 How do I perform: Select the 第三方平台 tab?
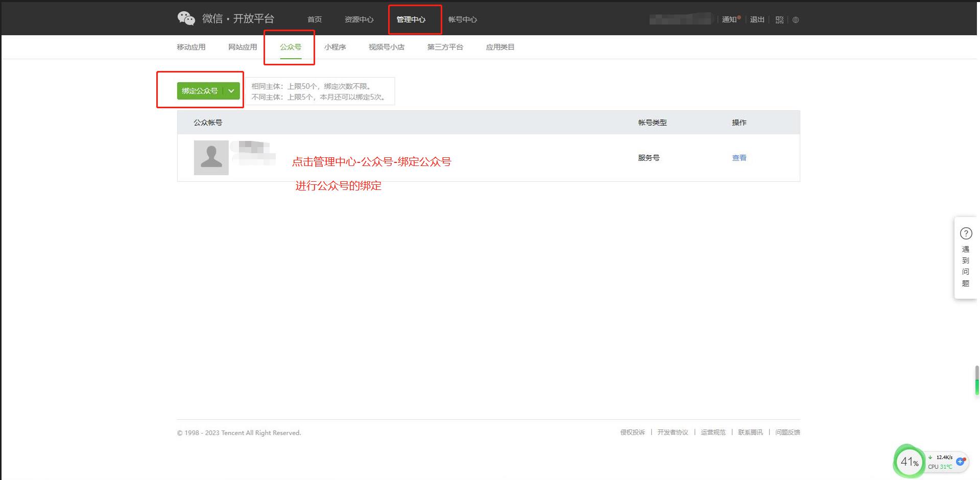click(445, 47)
